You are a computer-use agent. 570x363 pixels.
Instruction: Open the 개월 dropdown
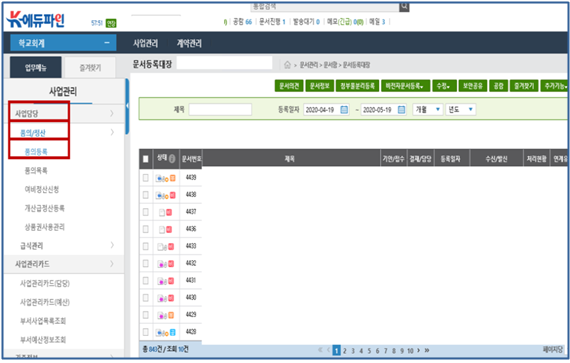pos(428,109)
